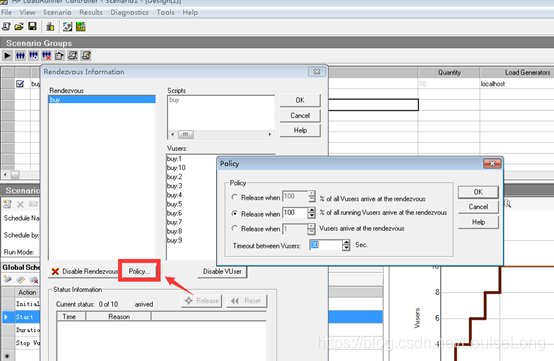Open the View menu
This screenshot has height=361, width=554.
[27, 12]
